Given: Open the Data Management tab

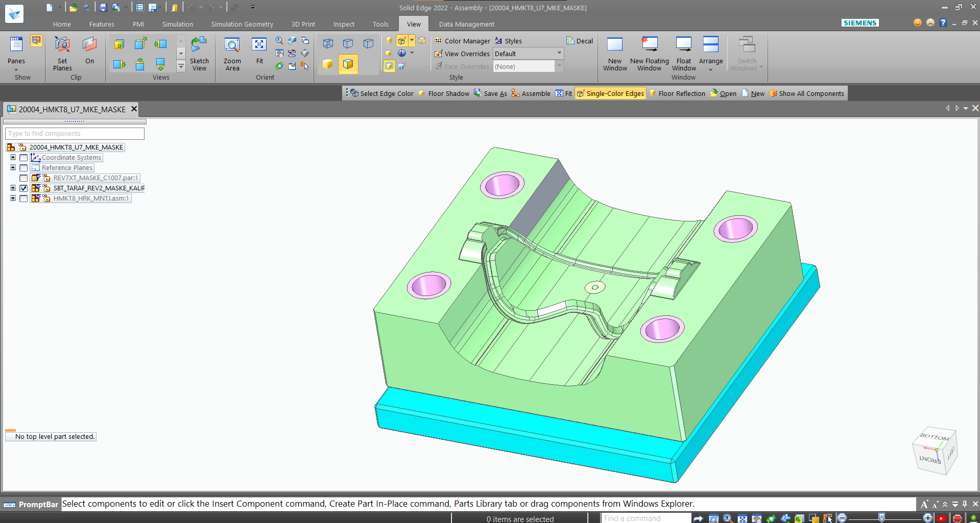Looking at the screenshot, I should (x=466, y=24).
